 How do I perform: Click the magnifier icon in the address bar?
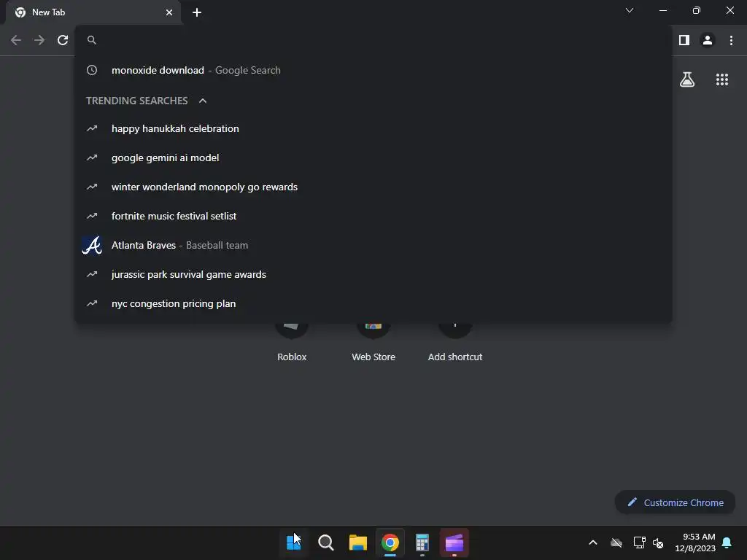(x=92, y=40)
